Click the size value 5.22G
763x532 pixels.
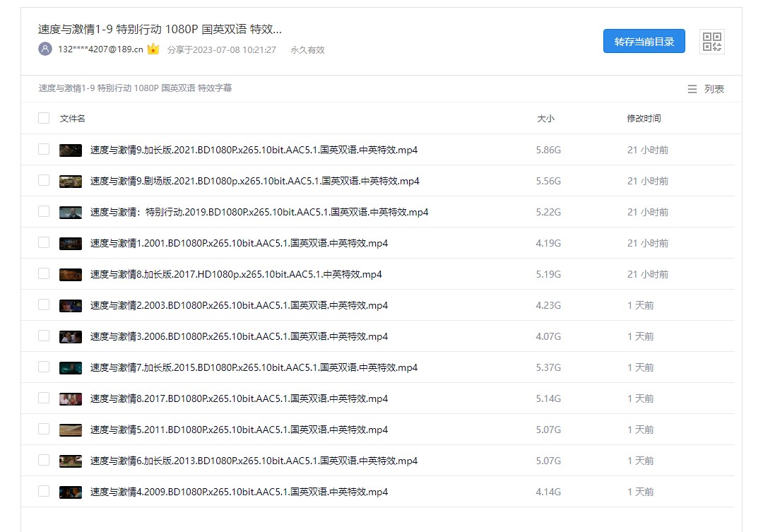(x=548, y=212)
